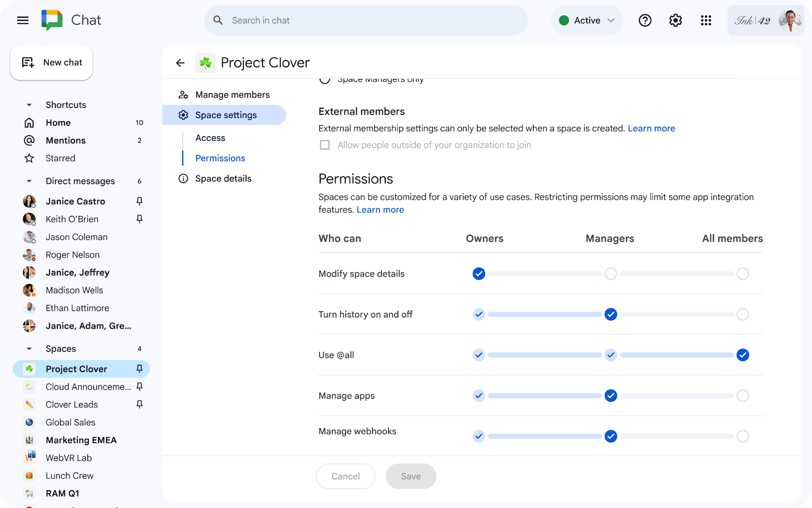
Task: Open Learn more link under External members
Action: tap(651, 129)
